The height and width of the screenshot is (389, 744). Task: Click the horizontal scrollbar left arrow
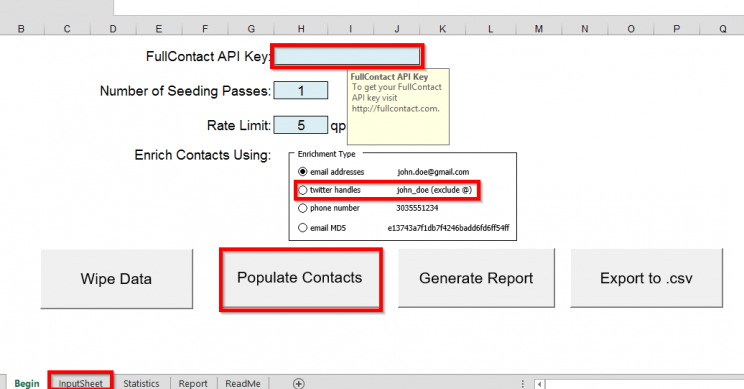(x=539, y=384)
